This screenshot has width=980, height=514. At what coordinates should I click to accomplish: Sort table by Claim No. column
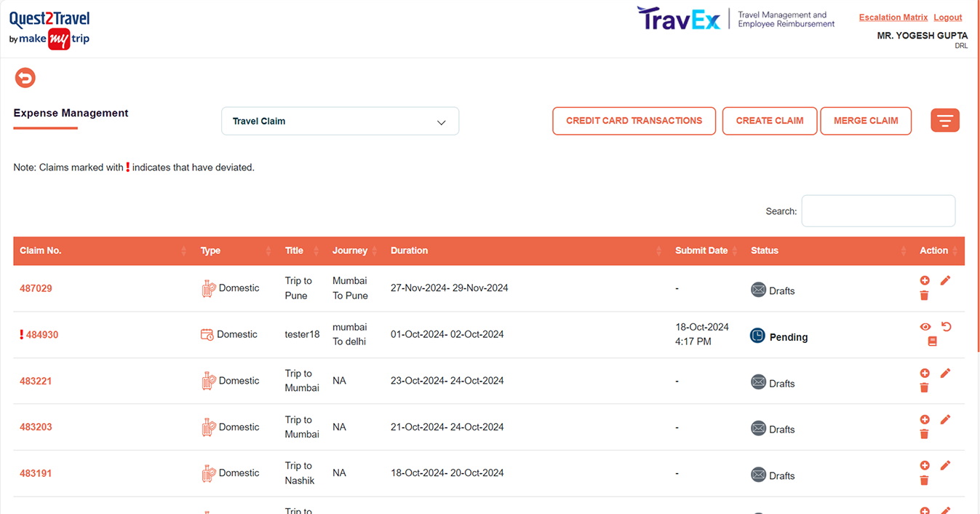(103, 250)
